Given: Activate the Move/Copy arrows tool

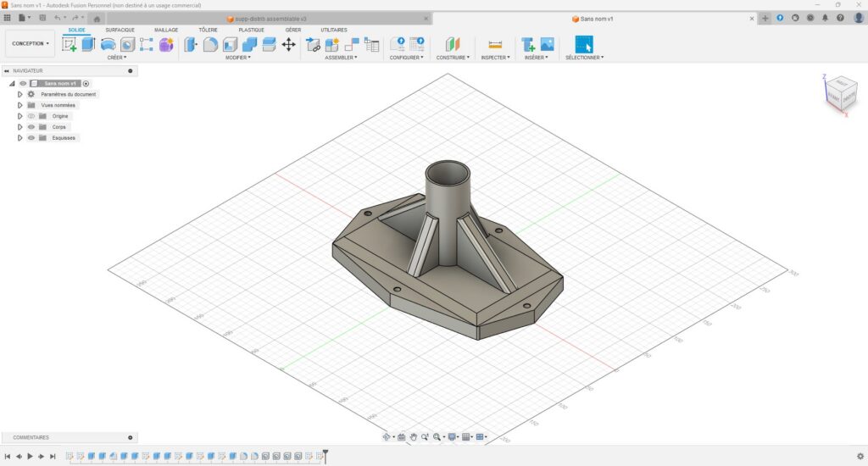Looking at the screenshot, I should (288, 44).
